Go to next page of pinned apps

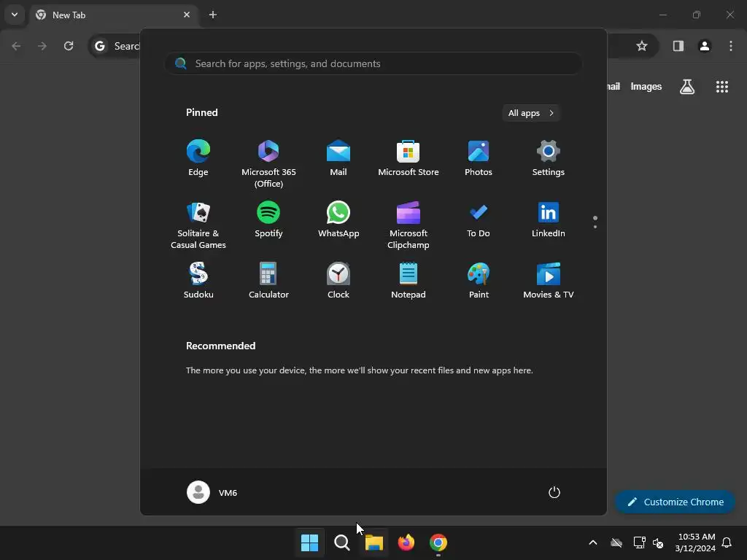pyautogui.click(x=595, y=226)
